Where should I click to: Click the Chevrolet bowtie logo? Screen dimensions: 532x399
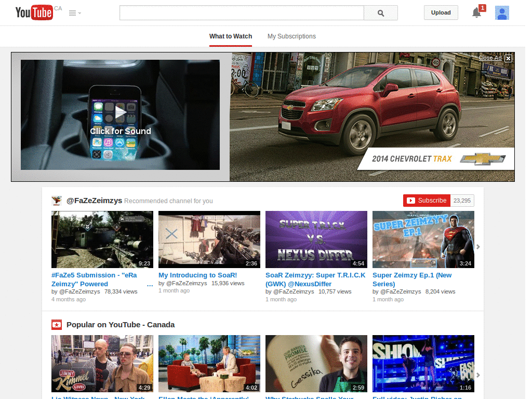click(x=483, y=159)
